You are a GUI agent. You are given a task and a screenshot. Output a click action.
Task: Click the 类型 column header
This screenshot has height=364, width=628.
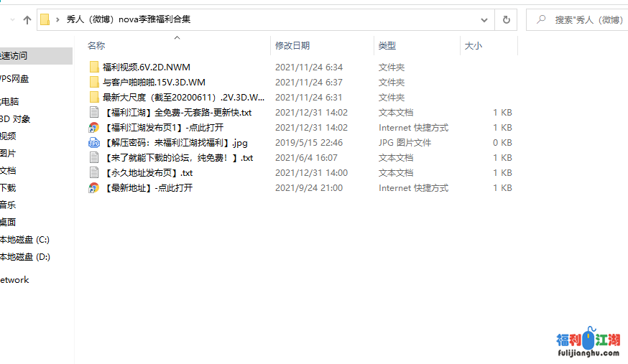(387, 45)
